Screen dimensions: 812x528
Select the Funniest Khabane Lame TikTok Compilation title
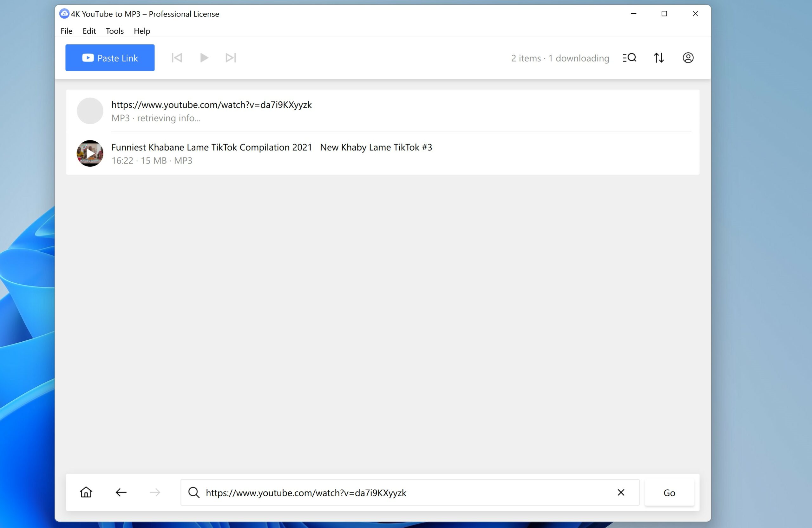272,147
